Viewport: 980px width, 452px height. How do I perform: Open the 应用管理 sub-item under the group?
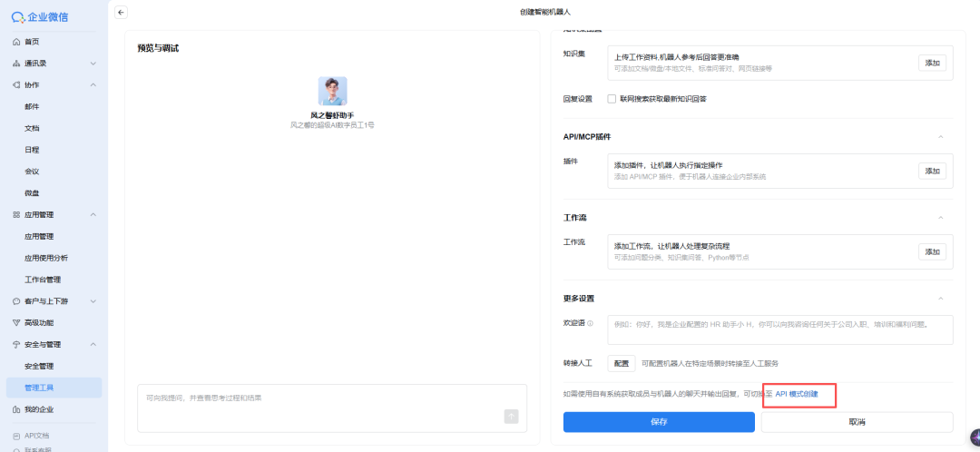click(x=39, y=236)
